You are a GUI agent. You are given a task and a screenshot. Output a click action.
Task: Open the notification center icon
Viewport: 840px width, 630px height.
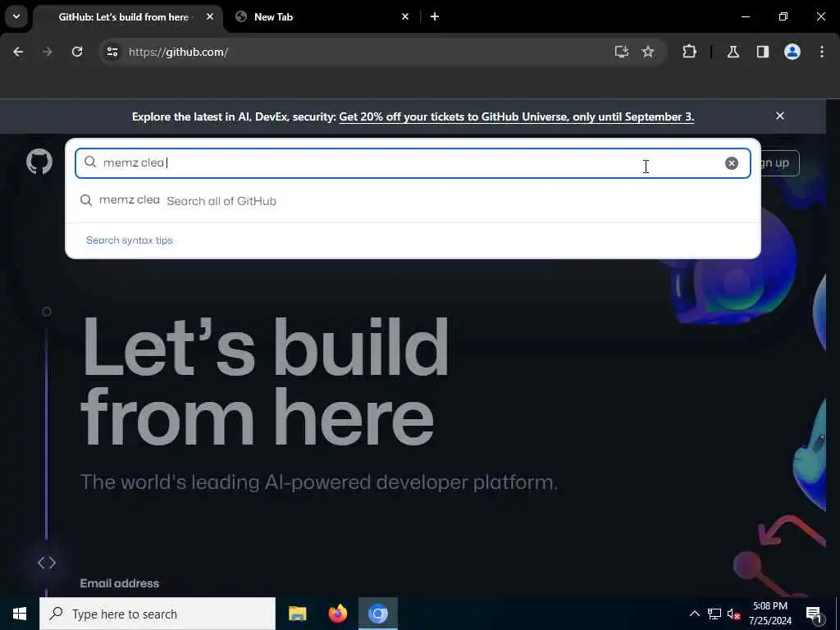point(814,614)
